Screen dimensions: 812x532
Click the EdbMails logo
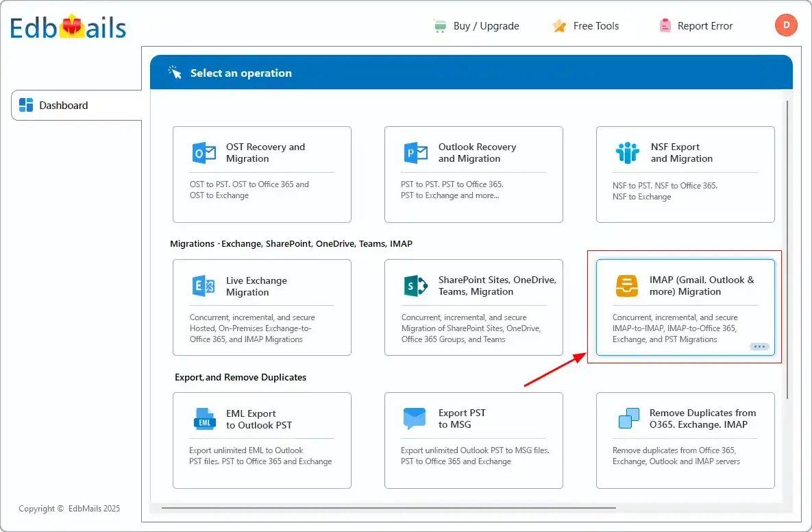point(68,27)
